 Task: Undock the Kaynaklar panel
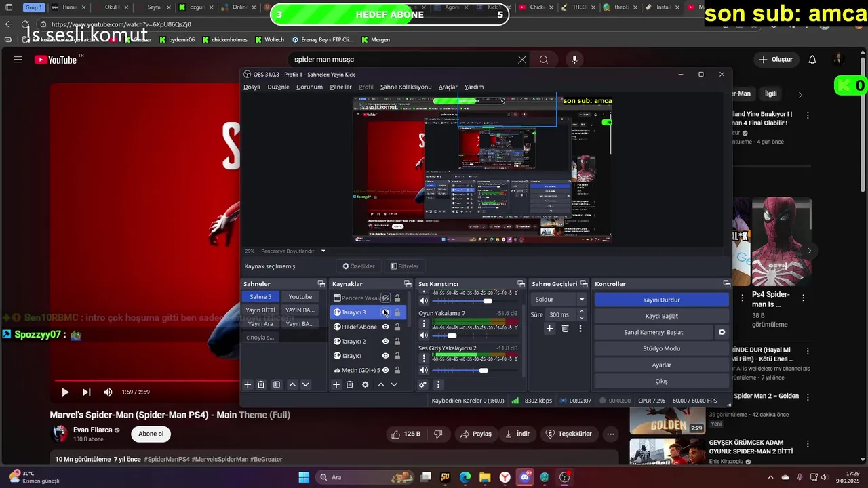click(408, 283)
